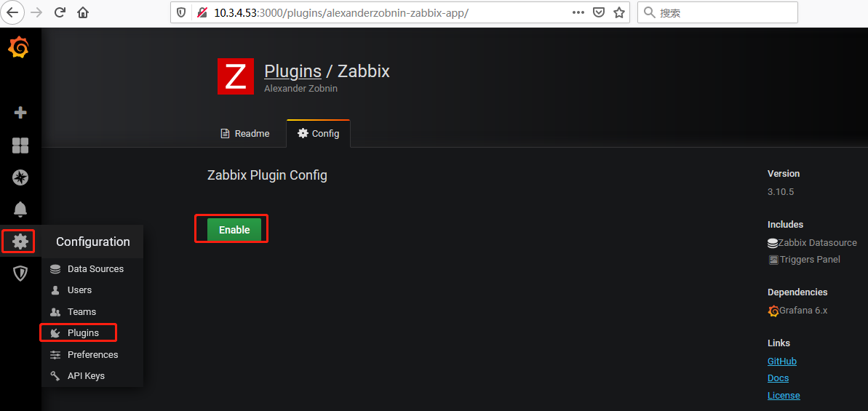This screenshot has width=868, height=411.
Task: Open the Dashboards grid icon
Action: click(20, 145)
